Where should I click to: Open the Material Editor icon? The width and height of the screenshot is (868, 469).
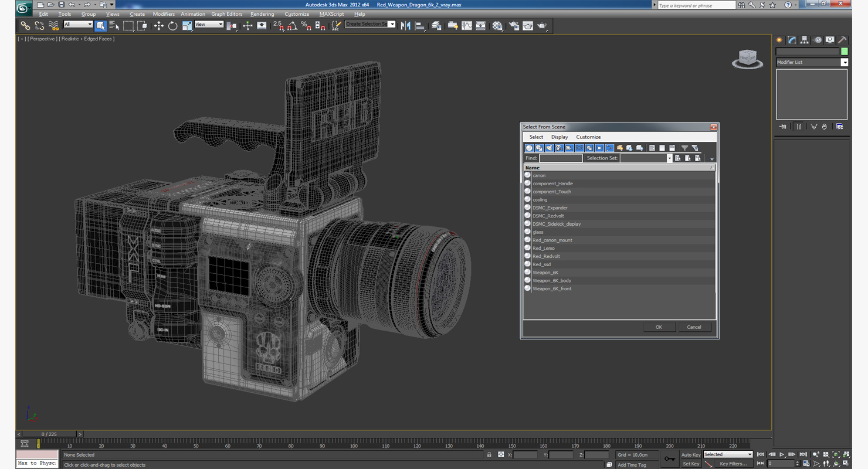click(x=497, y=26)
